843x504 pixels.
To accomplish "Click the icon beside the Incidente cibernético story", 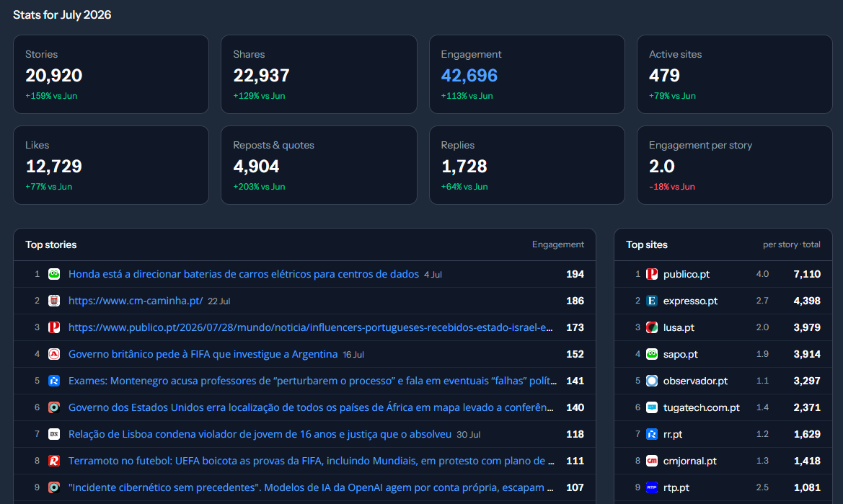I will [54, 487].
